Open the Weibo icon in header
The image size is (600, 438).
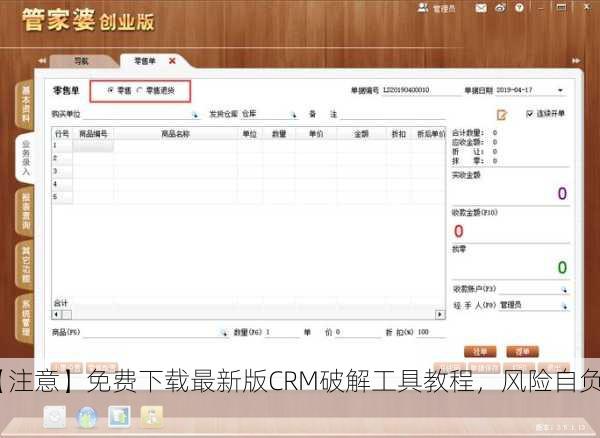[x=501, y=8]
